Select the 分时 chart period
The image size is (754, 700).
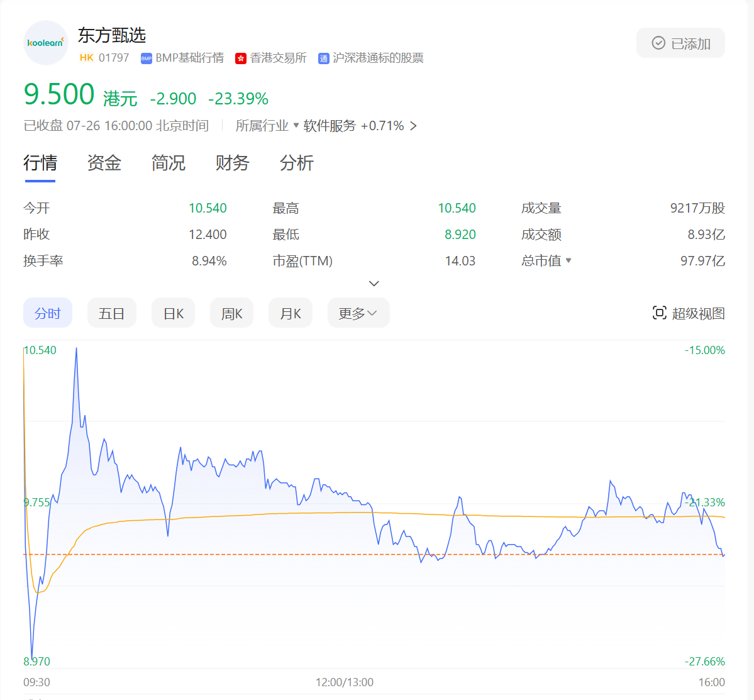(48, 313)
